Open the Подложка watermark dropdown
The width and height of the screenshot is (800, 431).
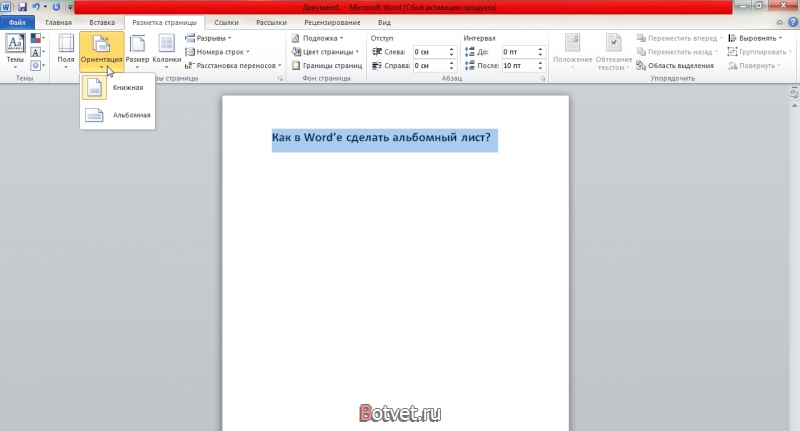click(317, 38)
